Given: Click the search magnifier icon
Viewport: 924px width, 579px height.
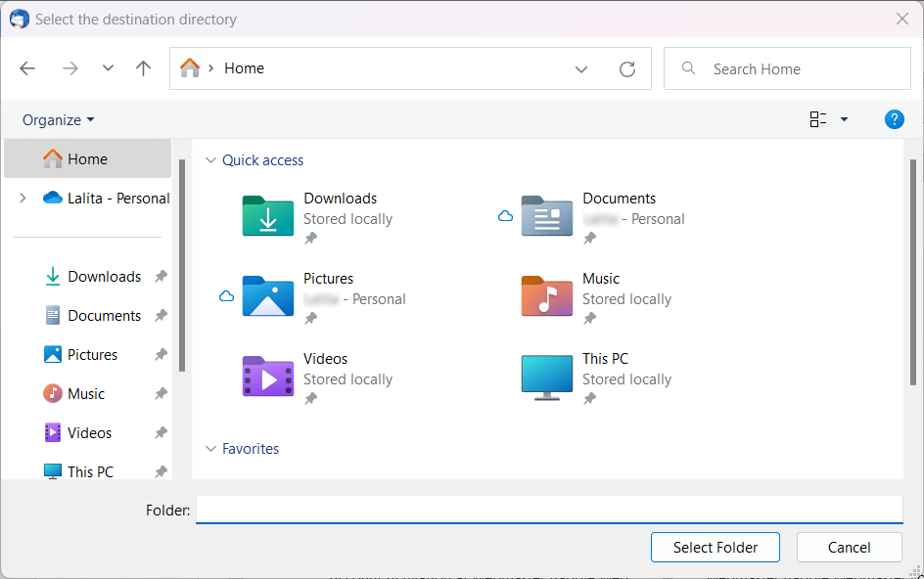Looking at the screenshot, I should point(688,68).
